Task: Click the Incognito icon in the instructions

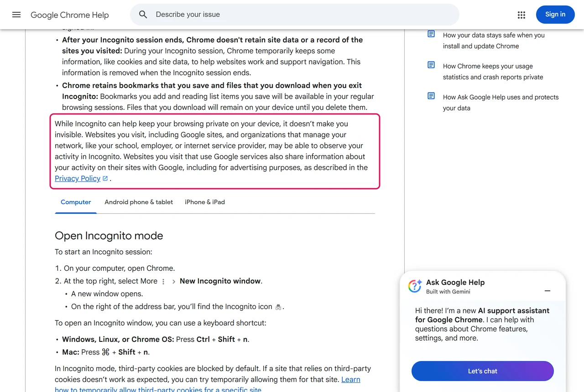Action: (x=278, y=307)
